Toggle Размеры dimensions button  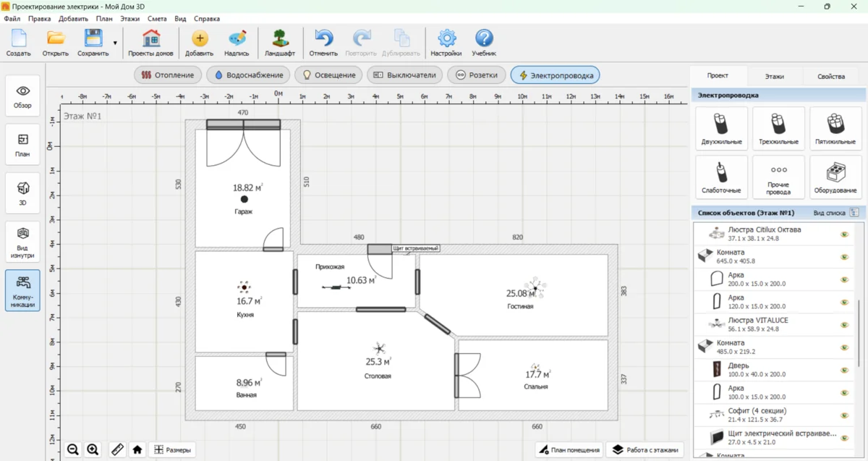point(172,449)
